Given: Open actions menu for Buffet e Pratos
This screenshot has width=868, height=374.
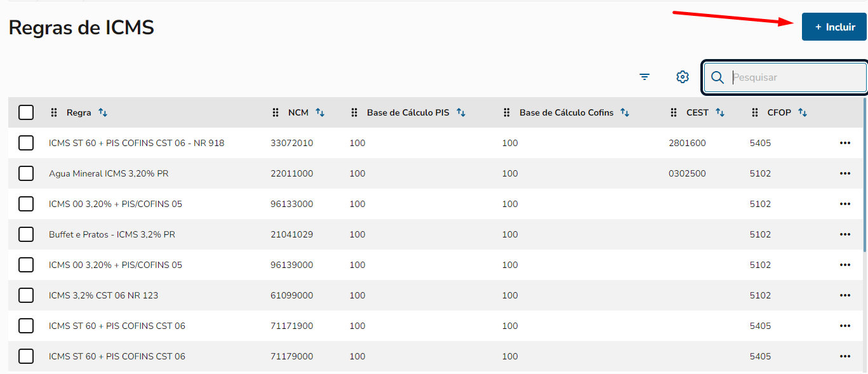Looking at the screenshot, I should pyautogui.click(x=845, y=234).
